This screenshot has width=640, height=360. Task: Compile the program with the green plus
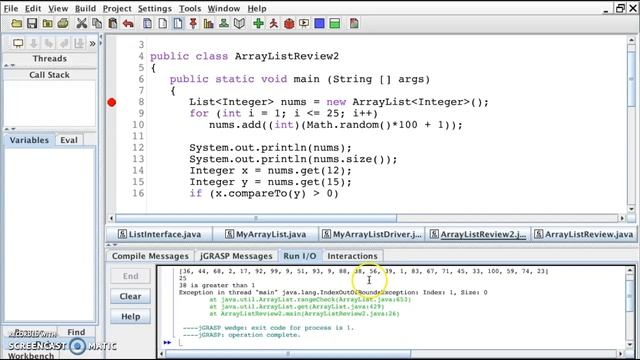258,24
